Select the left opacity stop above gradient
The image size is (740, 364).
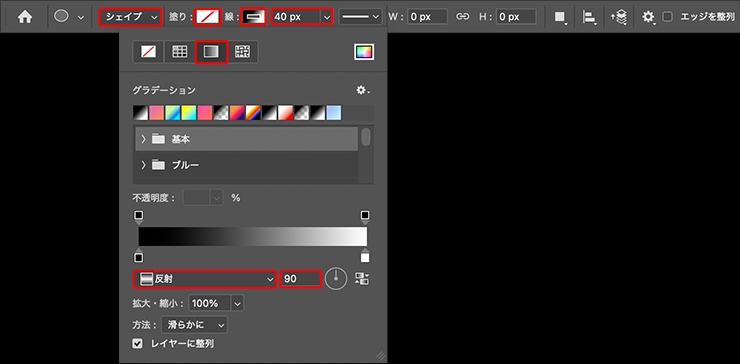(x=138, y=217)
